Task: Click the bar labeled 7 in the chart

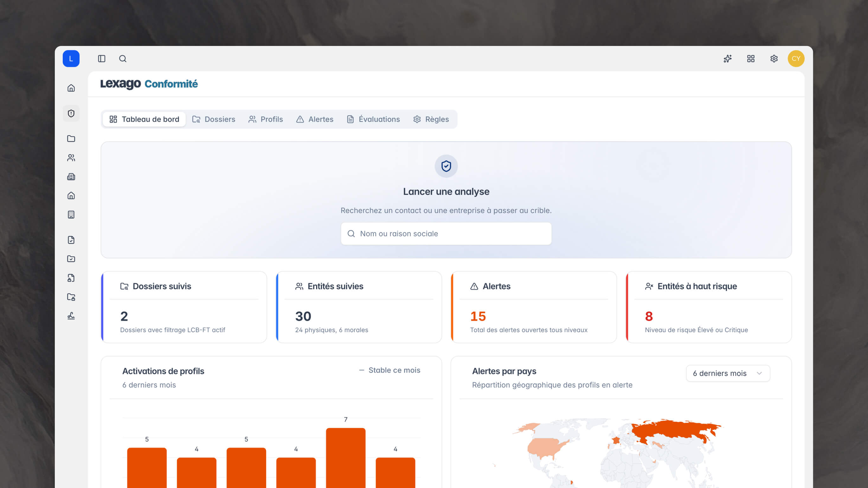Action: pos(346,458)
